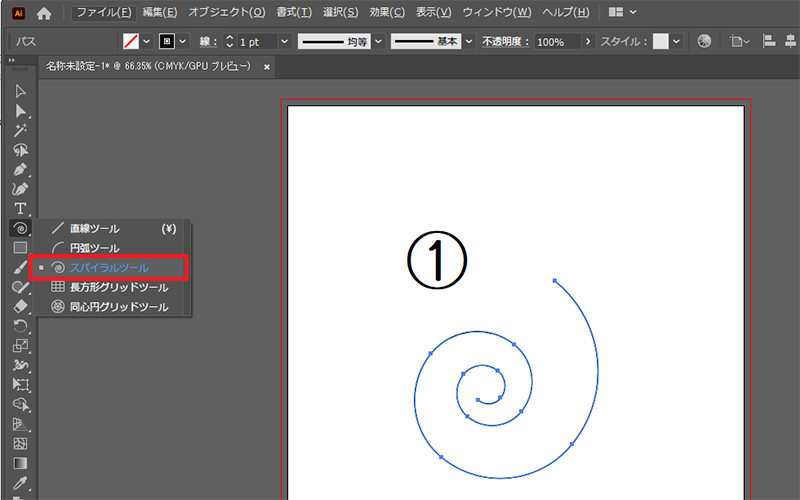Expand the fill color dropdown arrow
The height and width of the screenshot is (500, 800).
point(147,42)
